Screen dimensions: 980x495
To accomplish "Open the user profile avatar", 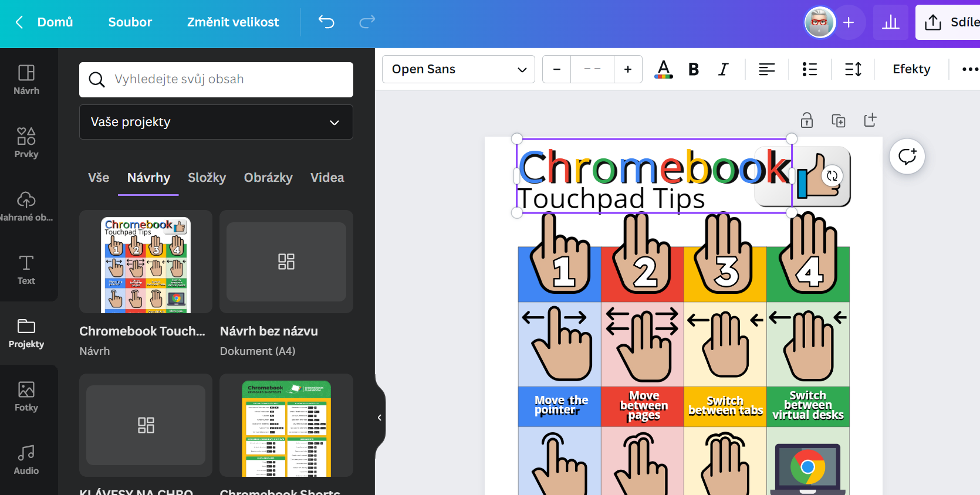I will tap(819, 23).
